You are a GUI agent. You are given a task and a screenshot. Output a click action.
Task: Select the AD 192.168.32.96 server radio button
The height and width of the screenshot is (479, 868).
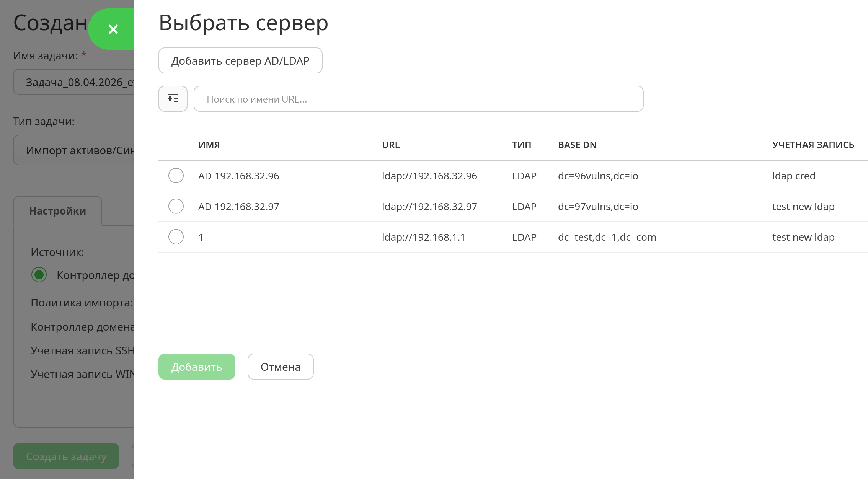click(x=176, y=176)
